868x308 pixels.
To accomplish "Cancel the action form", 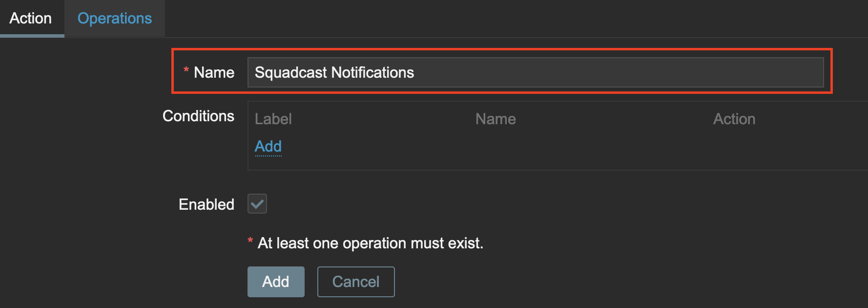I will point(356,282).
